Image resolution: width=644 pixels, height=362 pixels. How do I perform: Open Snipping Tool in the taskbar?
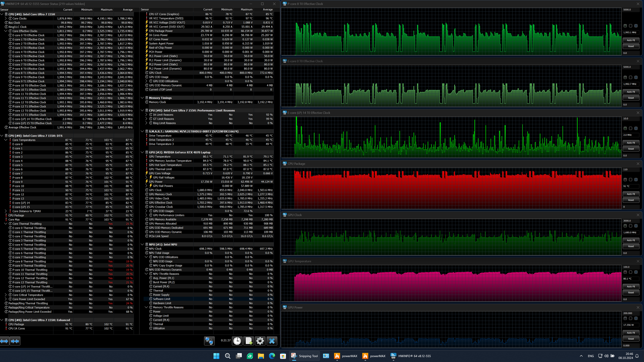coord(304,356)
